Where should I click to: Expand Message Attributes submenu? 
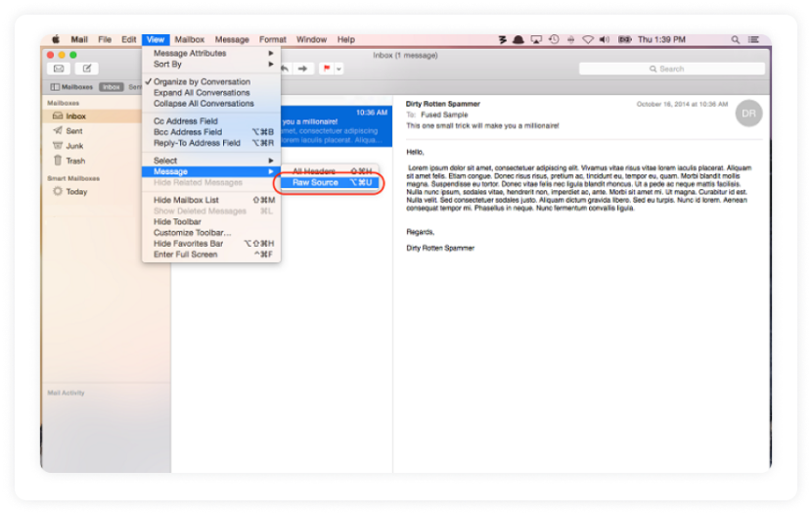pos(211,53)
